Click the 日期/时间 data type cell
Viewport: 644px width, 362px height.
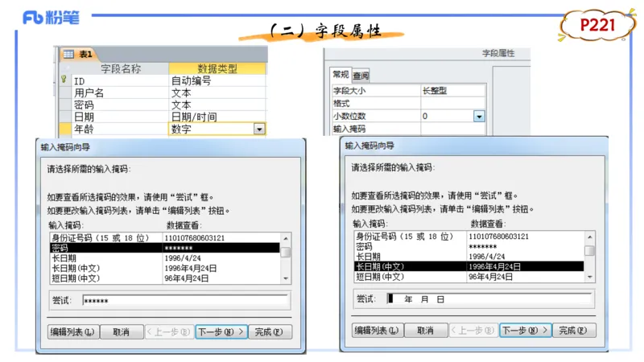tap(217, 117)
